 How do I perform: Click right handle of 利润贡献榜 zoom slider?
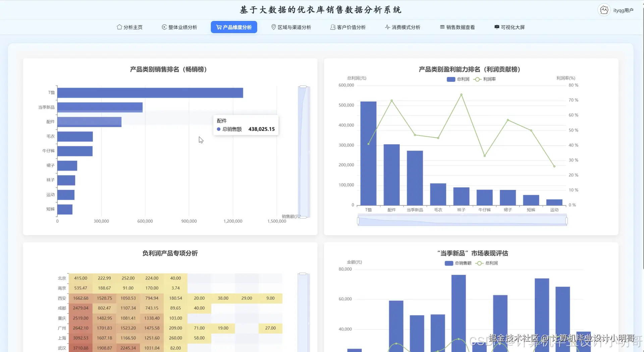coord(567,221)
